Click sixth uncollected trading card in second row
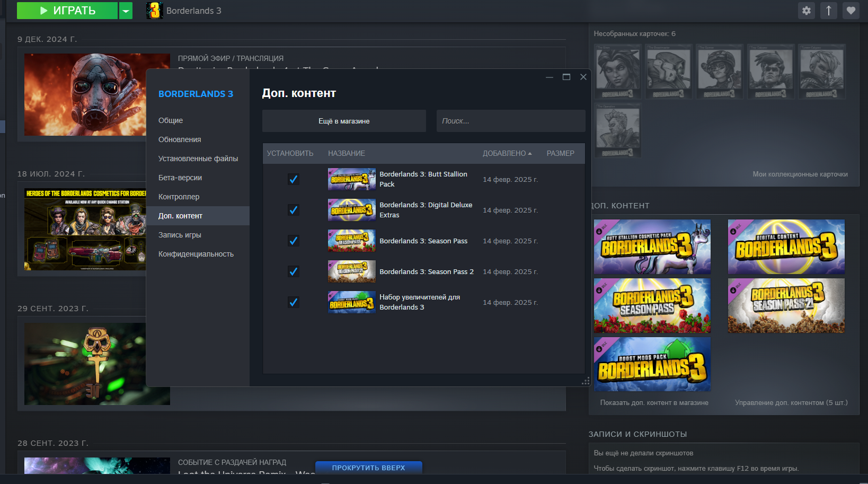The width and height of the screenshot is (868, 484). click(618, 130)
